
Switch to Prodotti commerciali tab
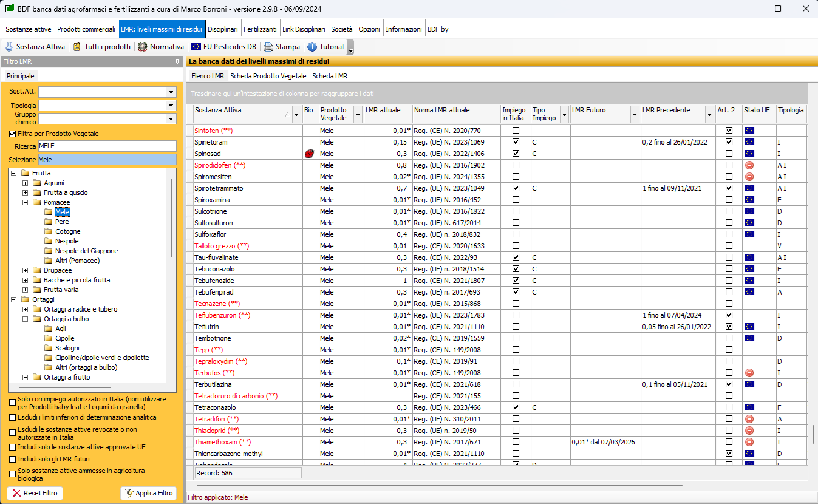pyautogui.click(x=86, y=29)
